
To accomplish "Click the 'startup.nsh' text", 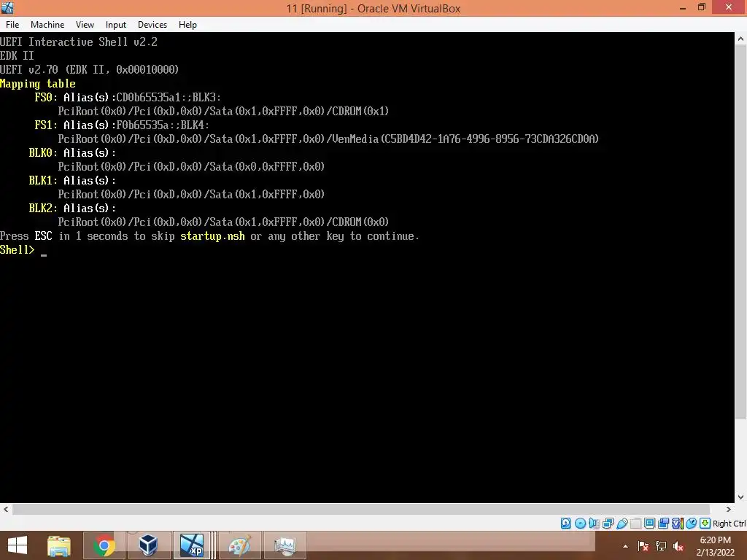I will tap(212, 236).
